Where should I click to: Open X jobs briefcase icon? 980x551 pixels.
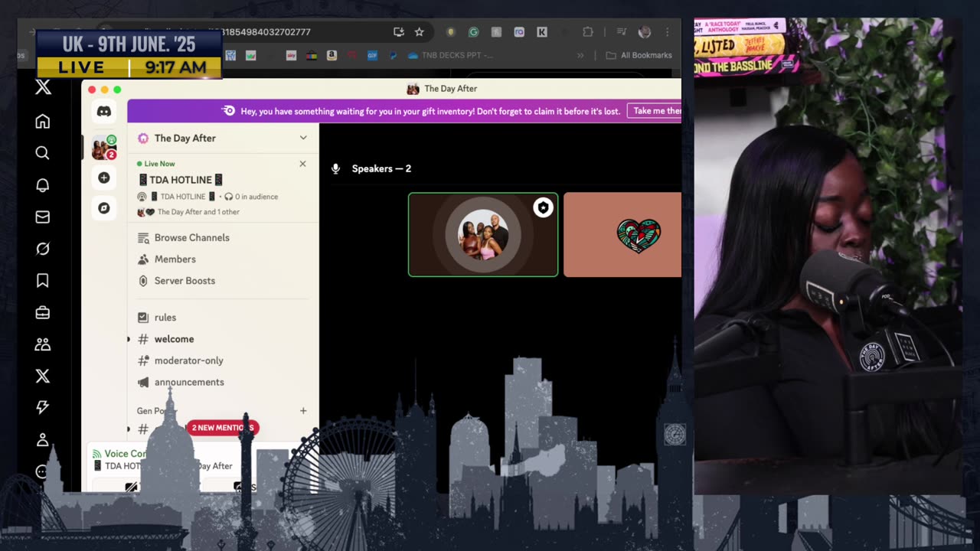point(43,312)
